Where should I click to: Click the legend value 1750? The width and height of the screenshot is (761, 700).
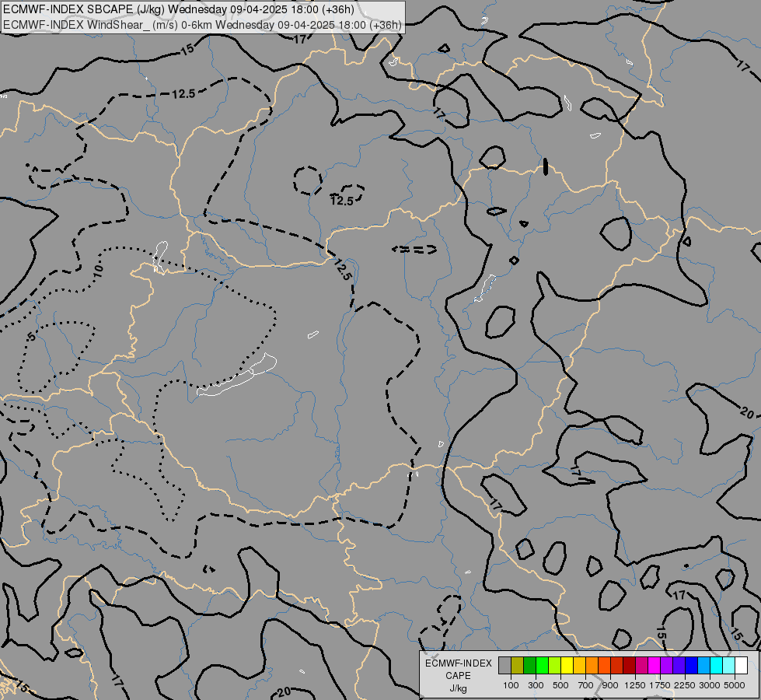point(660,685)
